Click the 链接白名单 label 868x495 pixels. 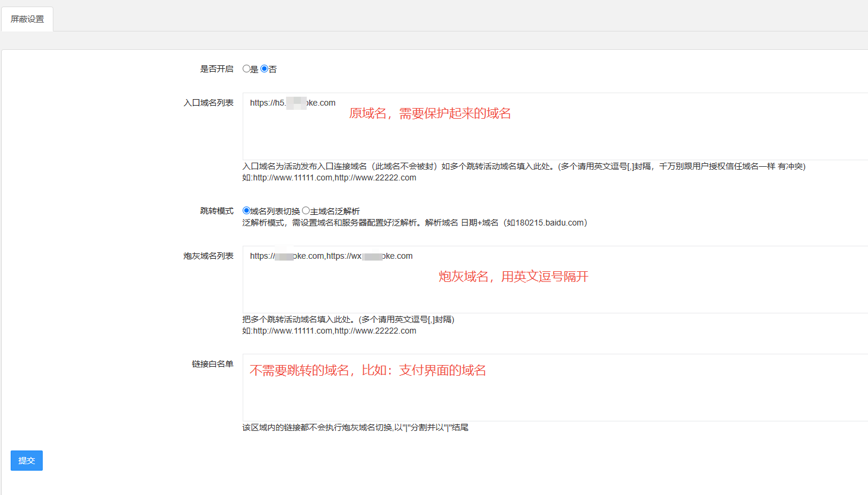[212, 364]
